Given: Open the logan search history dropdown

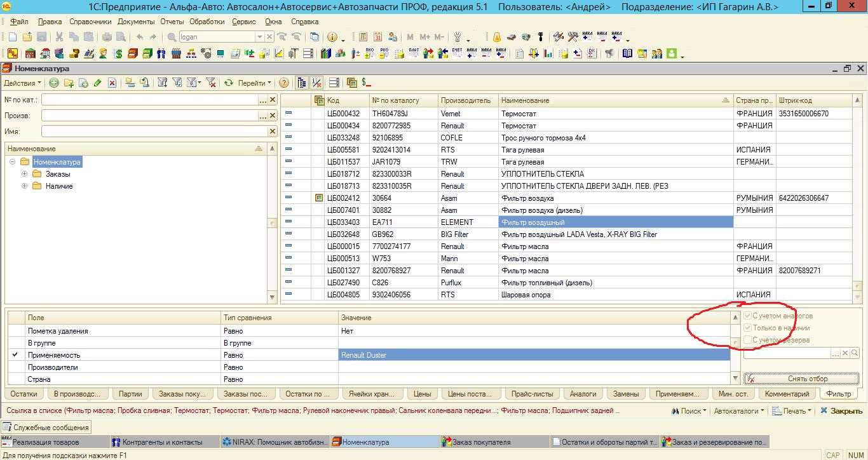Looking at the screenshot, I should [259, 37].
